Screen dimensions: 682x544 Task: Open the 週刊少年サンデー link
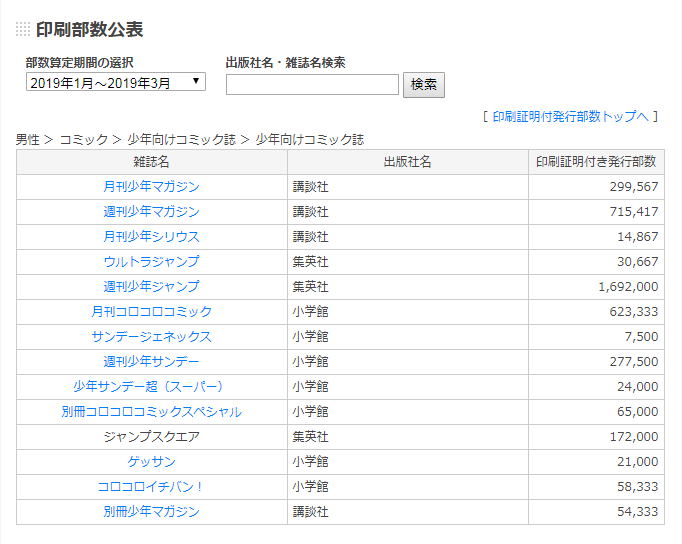151,362
